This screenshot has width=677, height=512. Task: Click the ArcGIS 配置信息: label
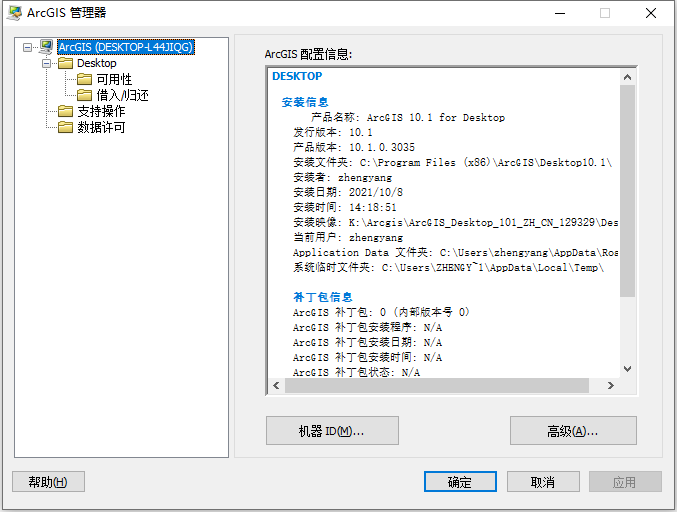[x=308, y=54]
